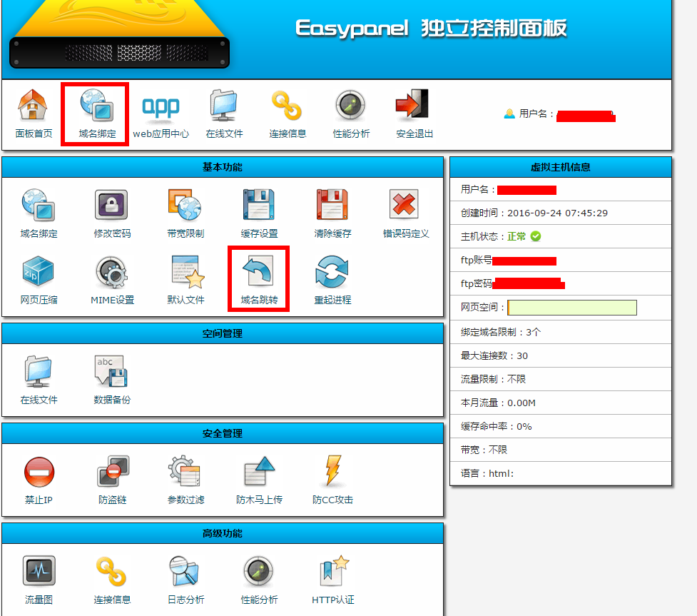Click the Easypanel 独立控制面板 banner title
Screen dimensions: 697x616
[431, 29]
